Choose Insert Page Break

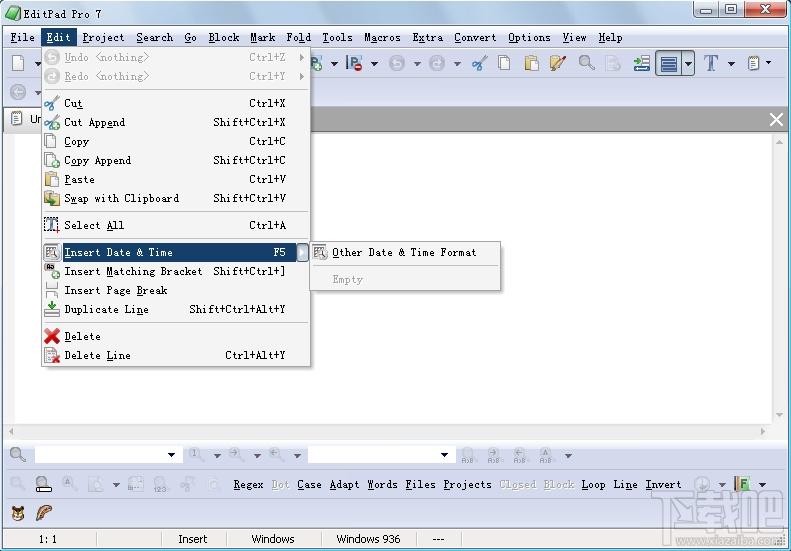(176, 290)
